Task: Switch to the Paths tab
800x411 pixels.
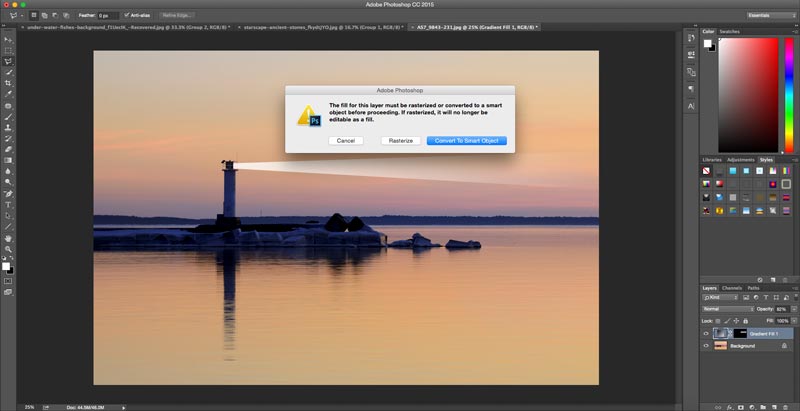Action: coord(753,288)
